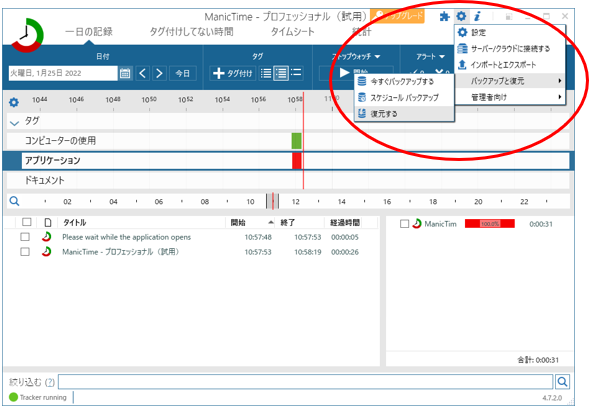
Task: Check the "Please wait while the application opens" row
Action: coord(25,237)
